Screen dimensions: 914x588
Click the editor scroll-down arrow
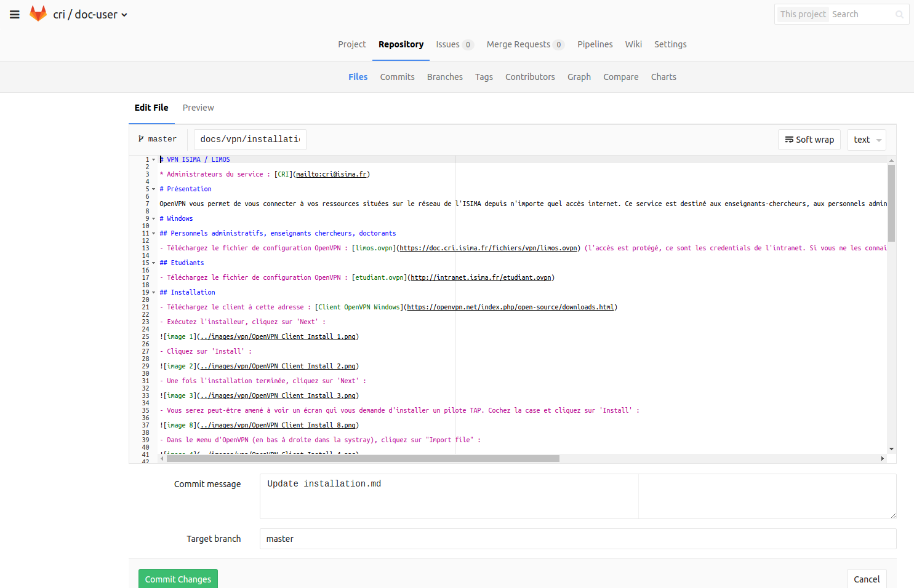pyautogui.click(x=891, y=449)
